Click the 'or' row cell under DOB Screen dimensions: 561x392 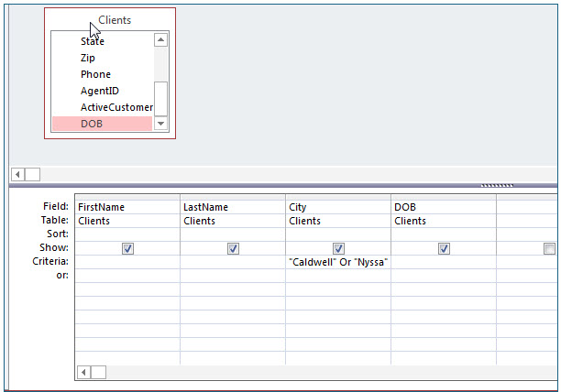pyautogui.click(x=444, y=276)
